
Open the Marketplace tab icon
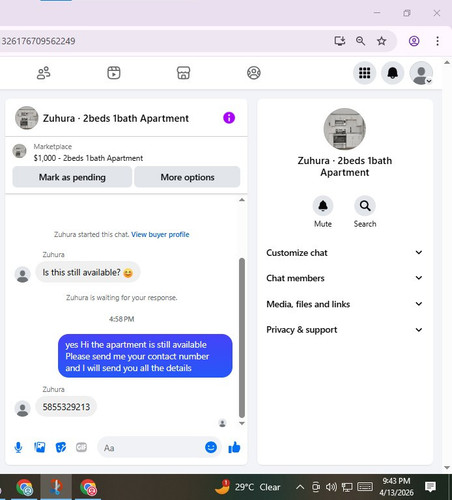coord(183,73)
